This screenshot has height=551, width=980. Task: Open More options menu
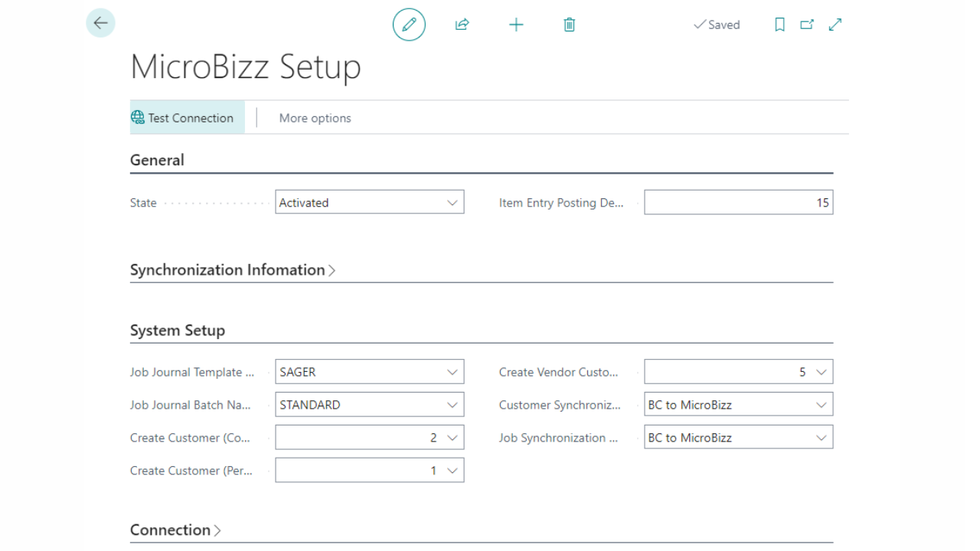tap(315, 118)
